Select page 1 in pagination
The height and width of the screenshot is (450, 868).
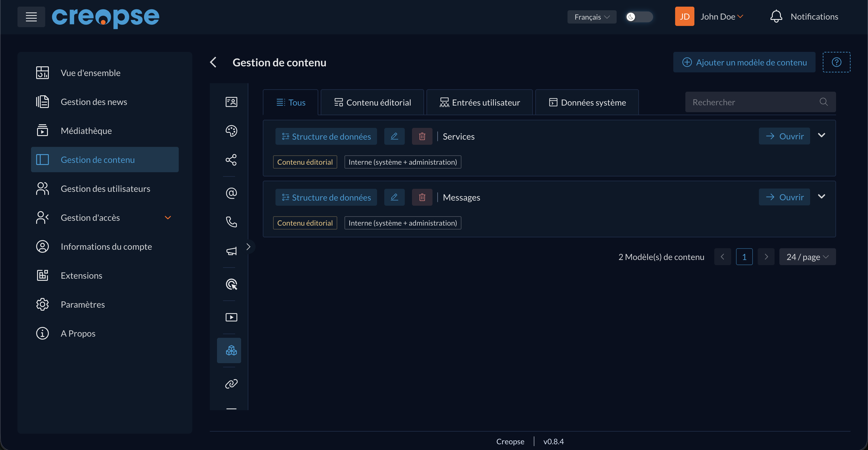click(x=744, y=257)
